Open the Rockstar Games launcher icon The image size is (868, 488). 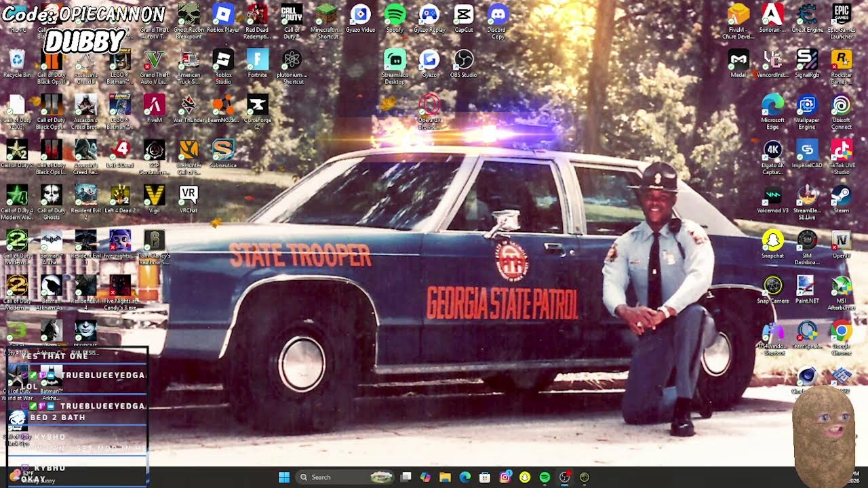tap(841, 67)
